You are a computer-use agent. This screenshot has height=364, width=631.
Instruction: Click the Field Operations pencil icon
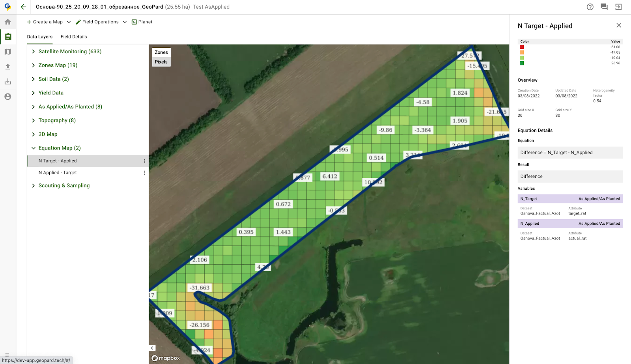tap(78, 22)
